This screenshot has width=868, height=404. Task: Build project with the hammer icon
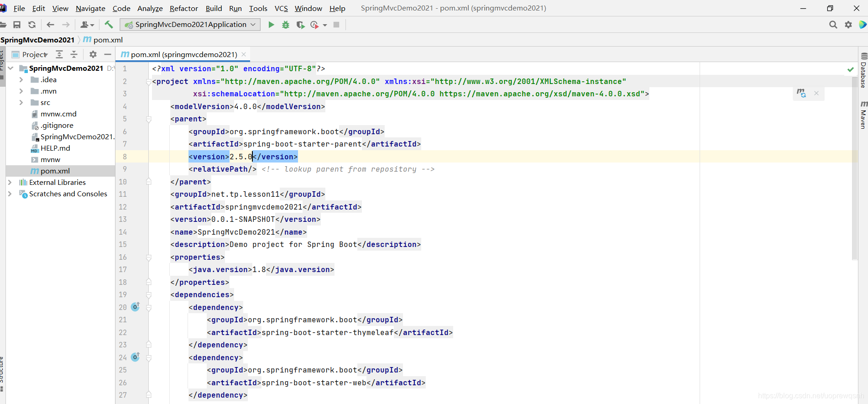pyautogui.click(x=109, y=25)
